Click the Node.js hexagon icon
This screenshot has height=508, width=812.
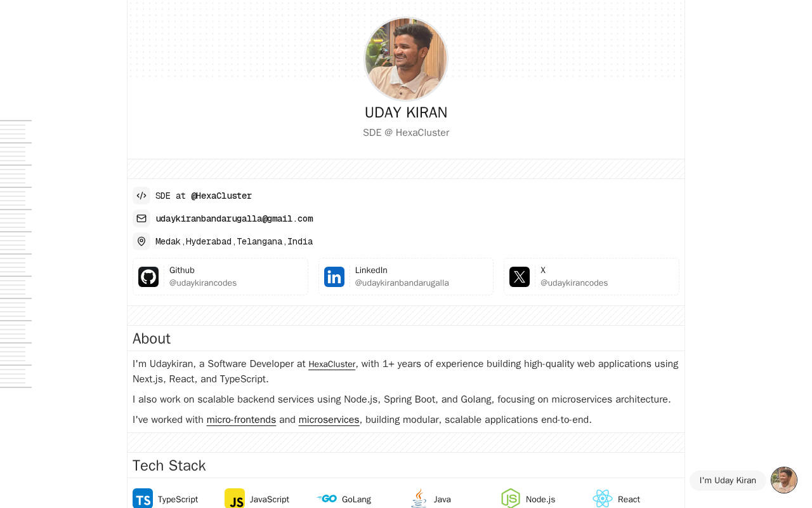(x=511, y=498)
